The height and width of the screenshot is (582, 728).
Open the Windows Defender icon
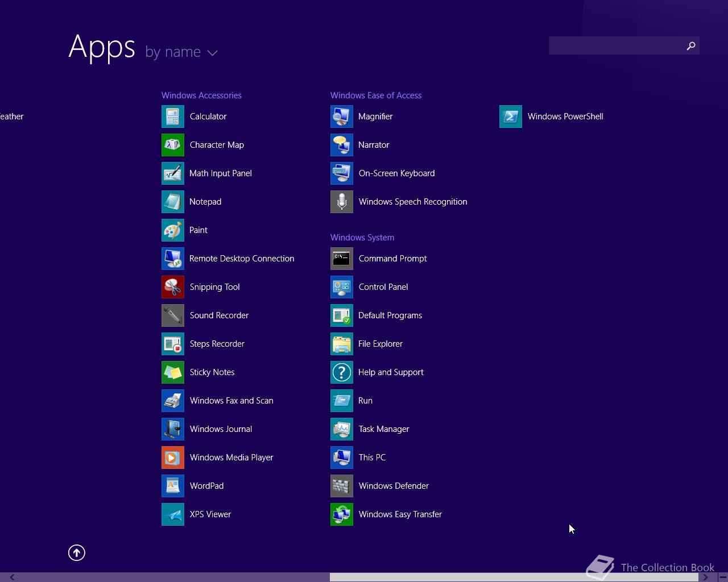click(342, 486)
